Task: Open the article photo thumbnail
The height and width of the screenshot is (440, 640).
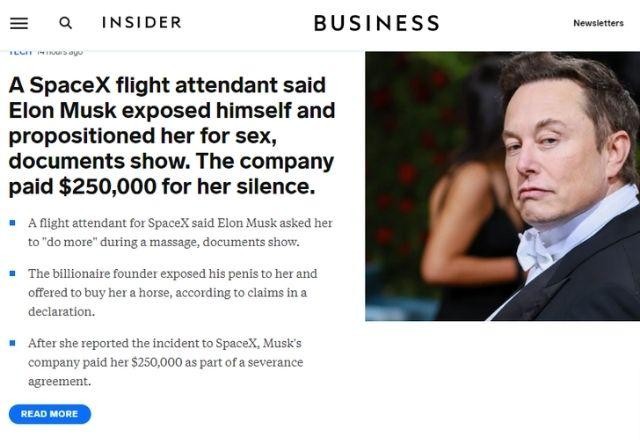Action: pos(501,186)
